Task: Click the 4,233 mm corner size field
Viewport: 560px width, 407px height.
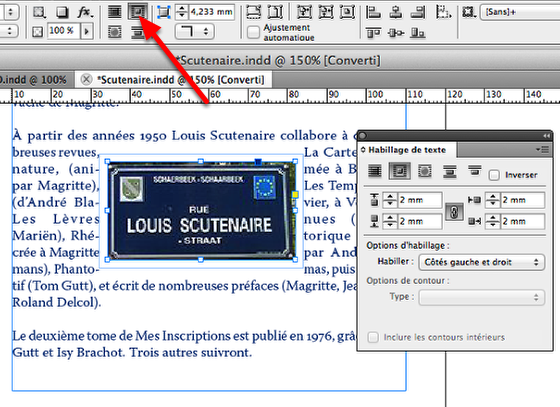Action: point(211,12)
